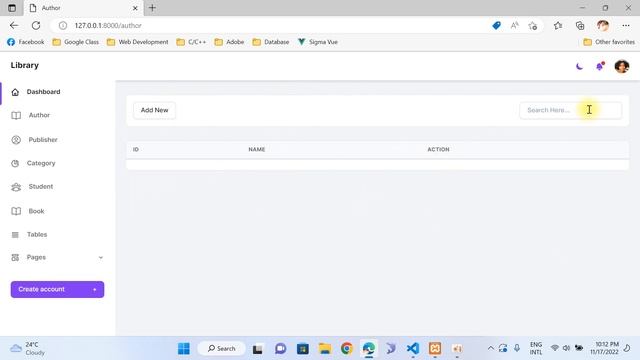Expand the Pages submenu chevron
The height and width of the screenshot is (360, 640).
(101, 258)
